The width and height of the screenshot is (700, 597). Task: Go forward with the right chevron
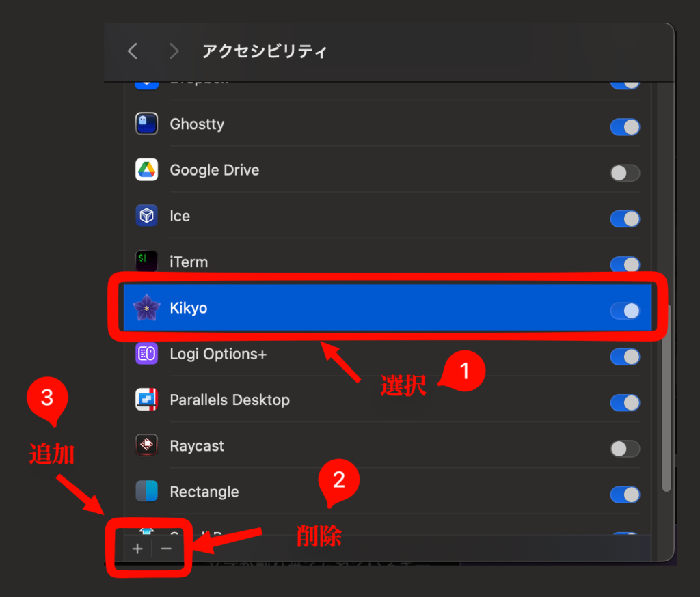click(174, 51)
